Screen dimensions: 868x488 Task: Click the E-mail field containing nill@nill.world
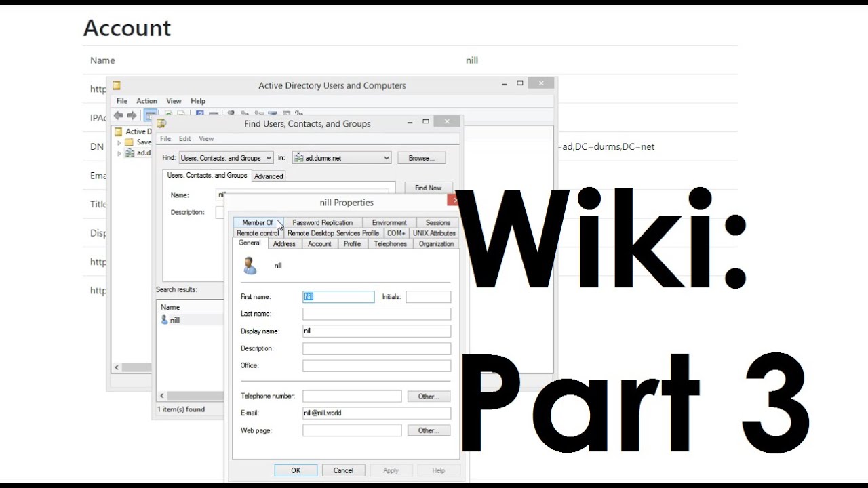point(376,413)
